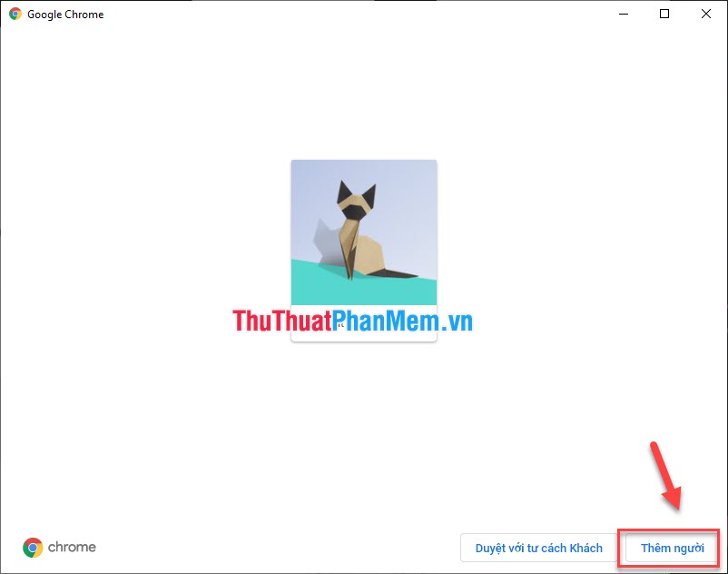728x574 pixels.
Task: Click the Google Chrome icon in title bar
Action: click(x=15, y=14)
